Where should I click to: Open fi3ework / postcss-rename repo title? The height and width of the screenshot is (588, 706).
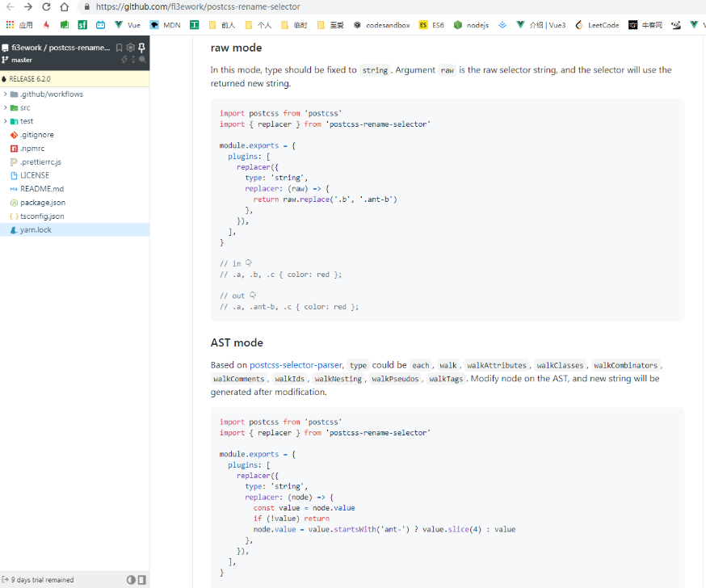point(61,48)
